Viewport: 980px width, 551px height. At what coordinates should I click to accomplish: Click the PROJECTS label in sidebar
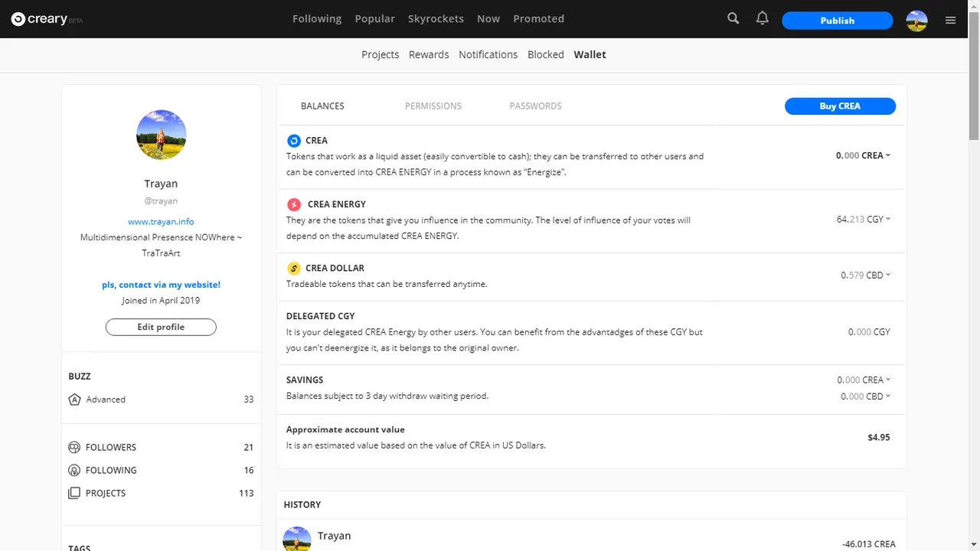(x=106, y=493)
